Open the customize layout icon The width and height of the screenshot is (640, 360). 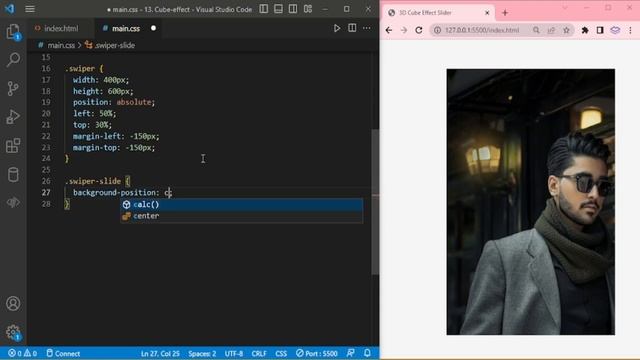tap(308, 9)
